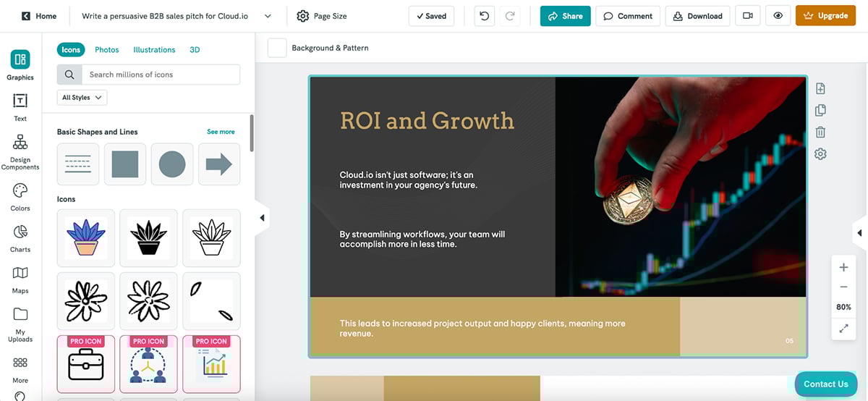Open Design Components panel
This screenshot has height=401, width=868.
pos(20,152)
